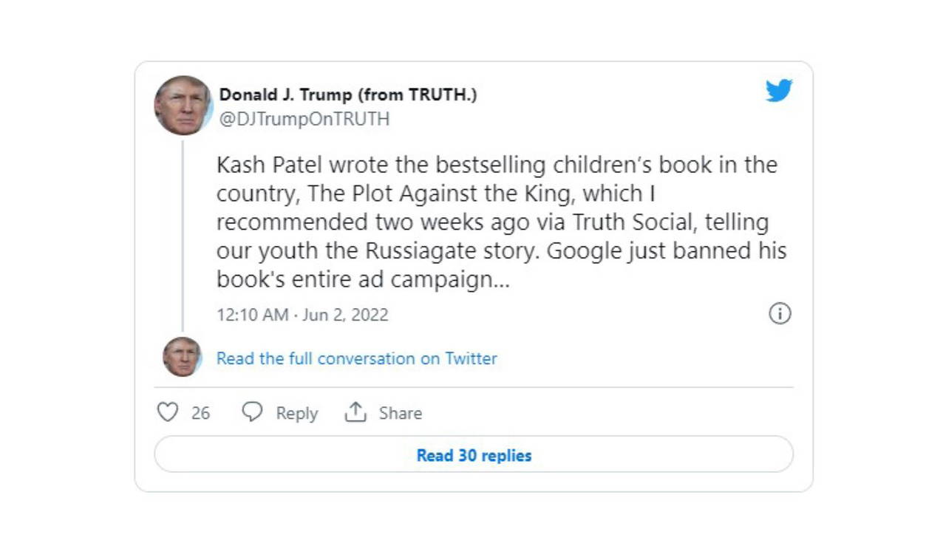The width and height of the screenshot is (946, 560).
Task: Click the 12:10 AM Jun 2, 2022 timestamp
Action: (302, 315)
